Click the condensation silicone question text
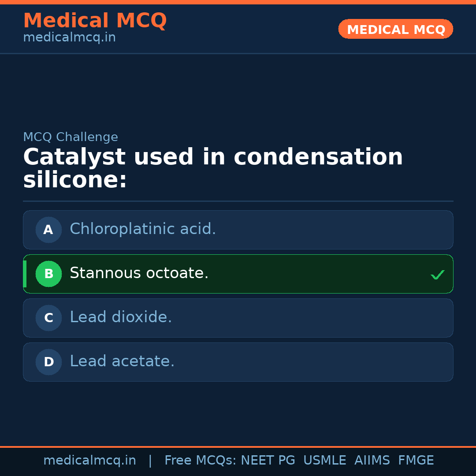Screen dimensions: 476x476 213,169
